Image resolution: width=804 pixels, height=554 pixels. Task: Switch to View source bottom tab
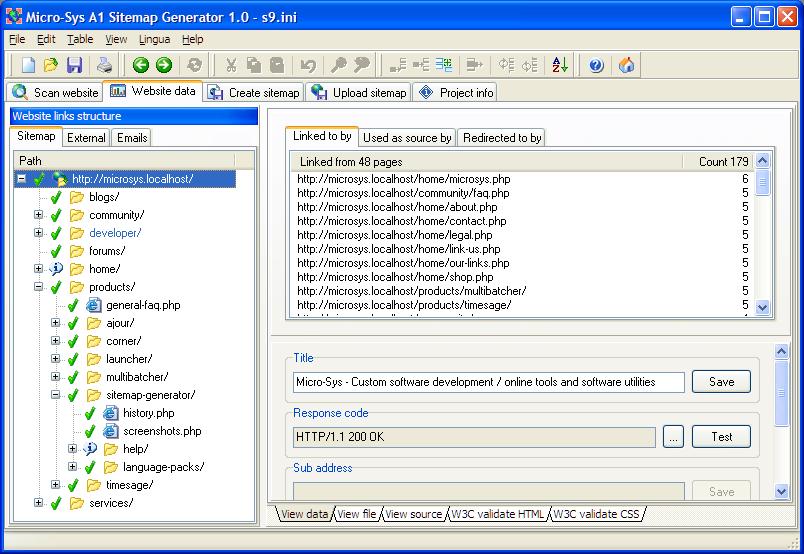(x=413, y=514)
